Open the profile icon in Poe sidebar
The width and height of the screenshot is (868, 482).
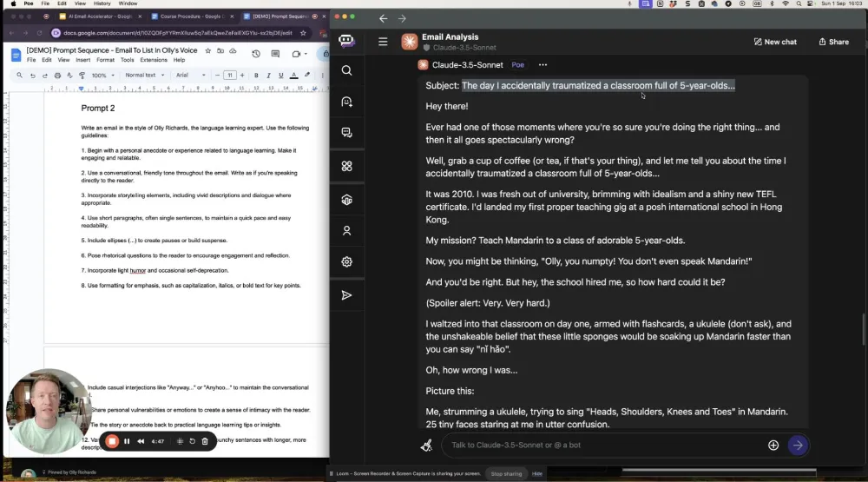[347, 230]
